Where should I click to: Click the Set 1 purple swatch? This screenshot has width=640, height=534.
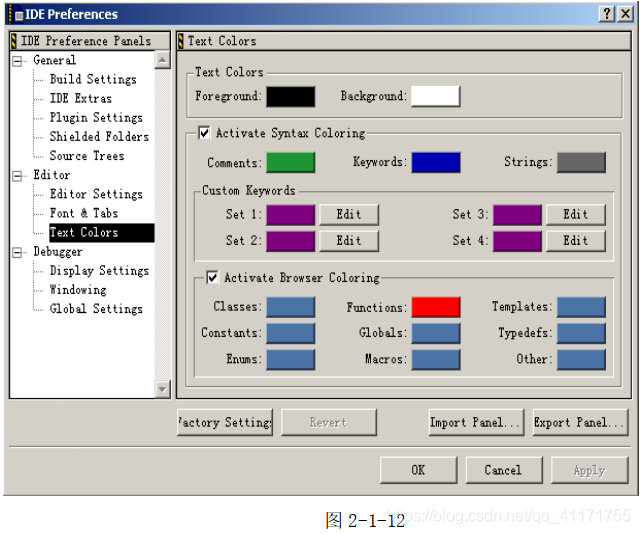pos(291,215)
